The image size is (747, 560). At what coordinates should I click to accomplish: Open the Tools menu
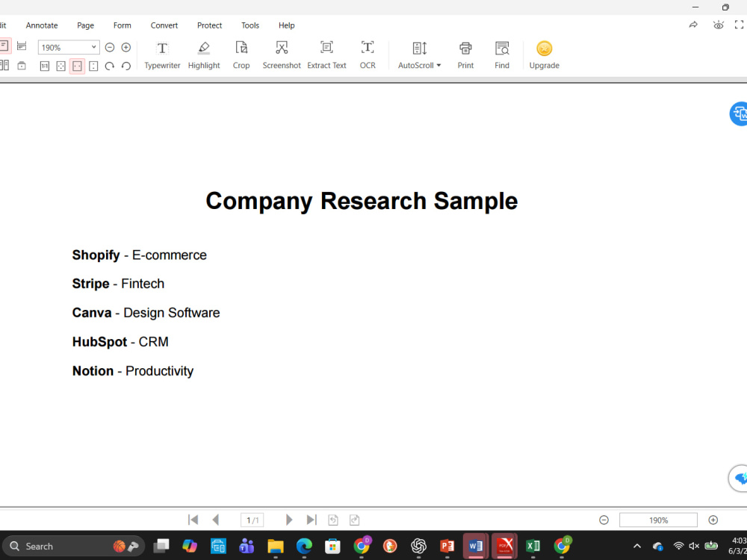250,25
